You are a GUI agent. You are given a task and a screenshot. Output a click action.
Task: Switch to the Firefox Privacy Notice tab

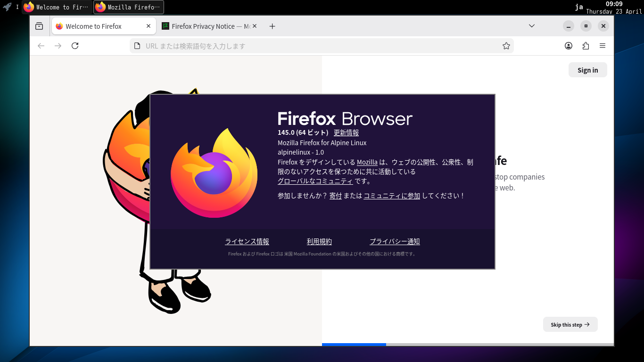click(210, 26)
